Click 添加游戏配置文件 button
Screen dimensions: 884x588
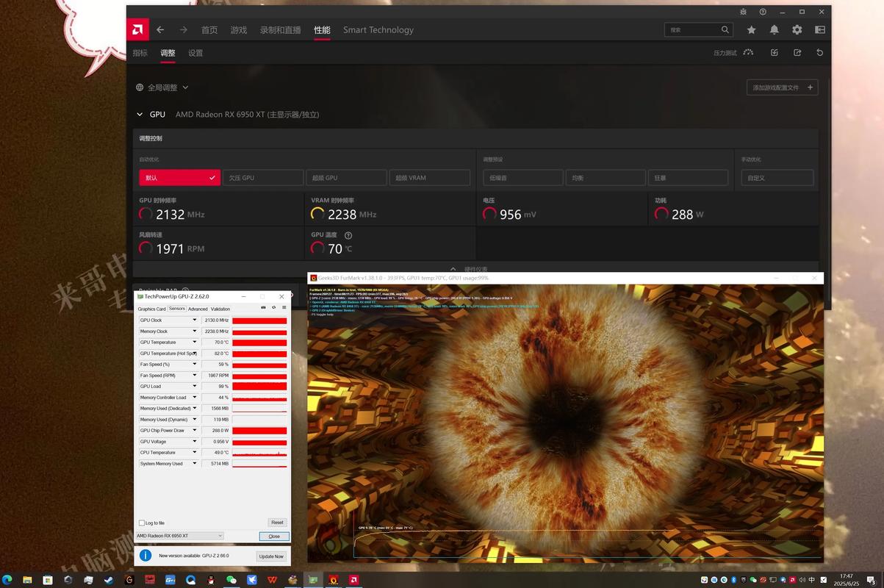point(783,87)
